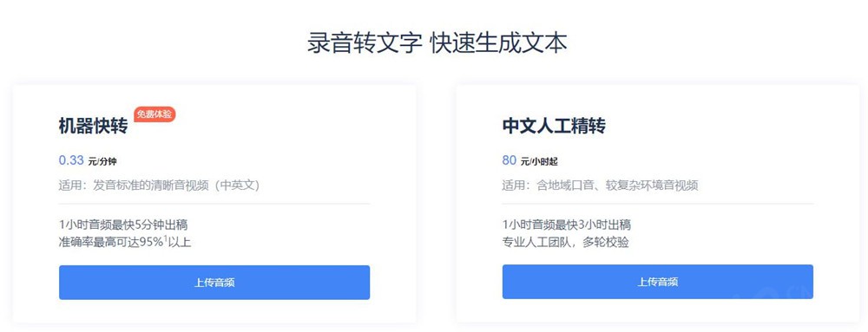This screenshot has height=332, width=868.
Task: Click the 0.33 price figure
Action: pos(71,160)
